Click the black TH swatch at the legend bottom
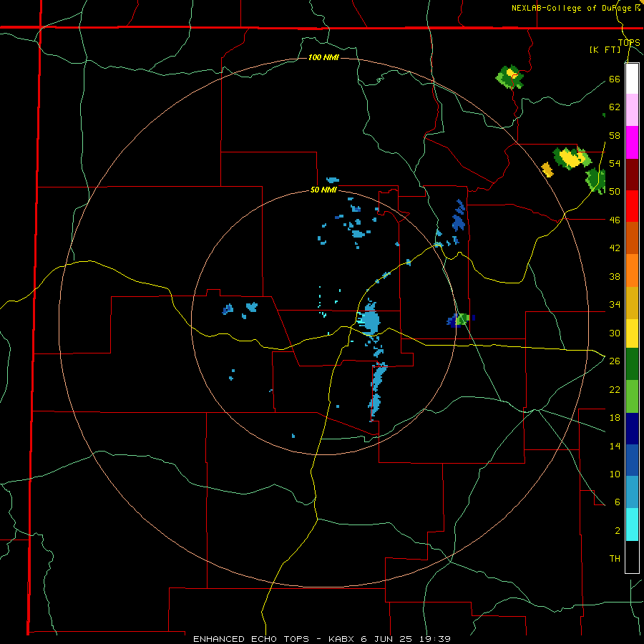Viewport: 644px width, 644px height. point(632,557)
